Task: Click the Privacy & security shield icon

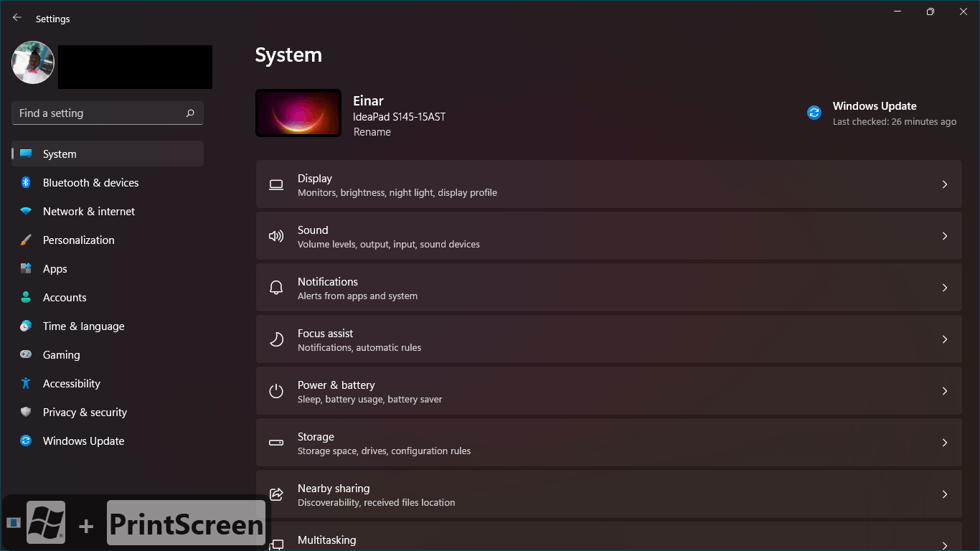Action: click(26, 412)
